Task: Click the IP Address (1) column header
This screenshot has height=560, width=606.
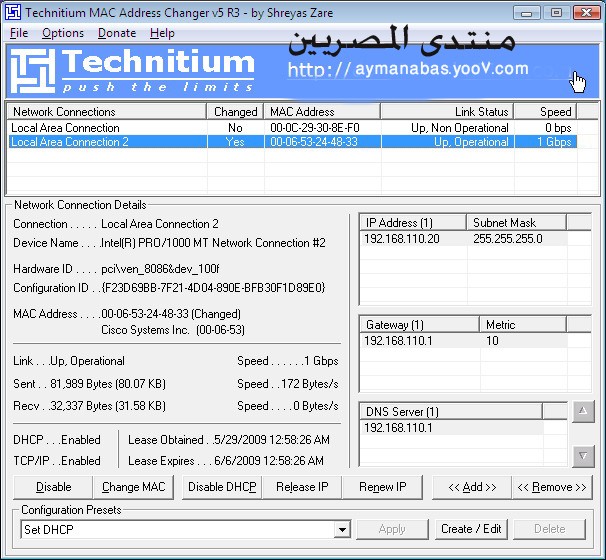Action: 413,223
